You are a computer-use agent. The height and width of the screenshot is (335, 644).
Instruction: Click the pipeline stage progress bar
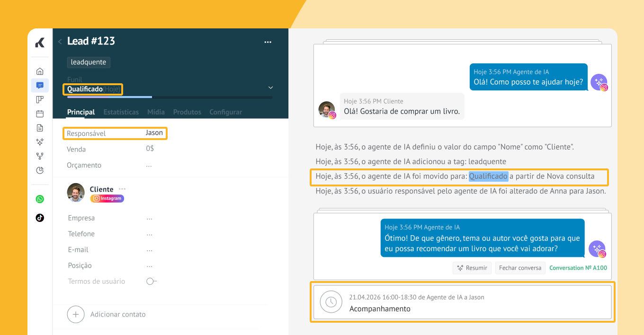pos(170,97)
